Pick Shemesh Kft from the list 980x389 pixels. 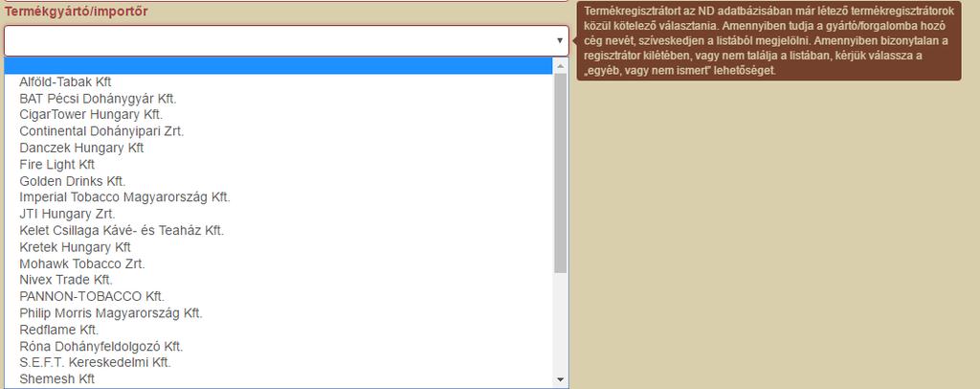point(56,379)
